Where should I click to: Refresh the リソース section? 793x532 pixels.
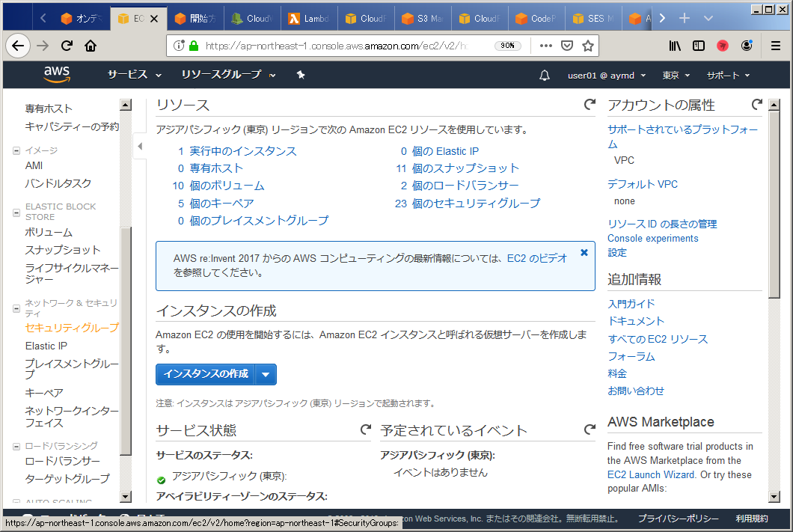(590, 105)
